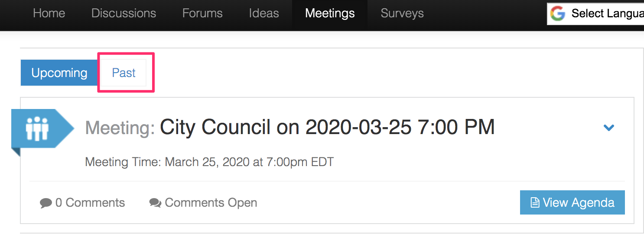Click the double chat bubbles icon near Comments Open
The image size is (644, 250).
click(x=155, y=202)
